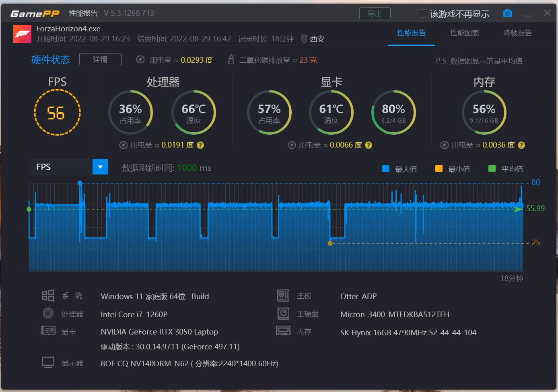The image size is (558, 392).
Task: Click the memory power bolt icon
Action: (x=445, y=145)
